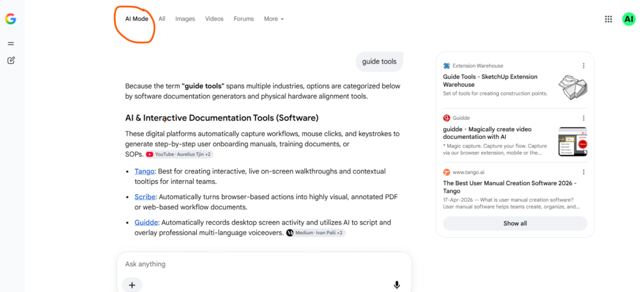Click the AI & Interactive Documentation Tools heading
Screen dimensions: 644x292
[x=222, y=118]
